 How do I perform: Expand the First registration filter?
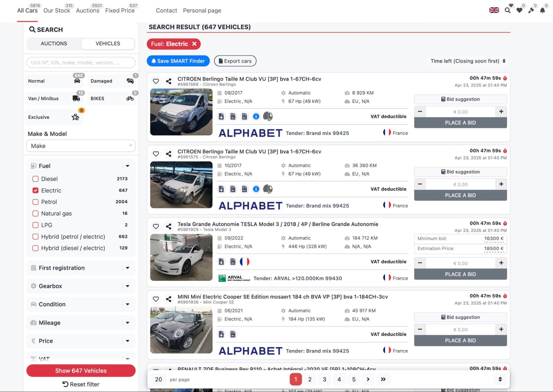pyautogui.click(x=81, y=268)
